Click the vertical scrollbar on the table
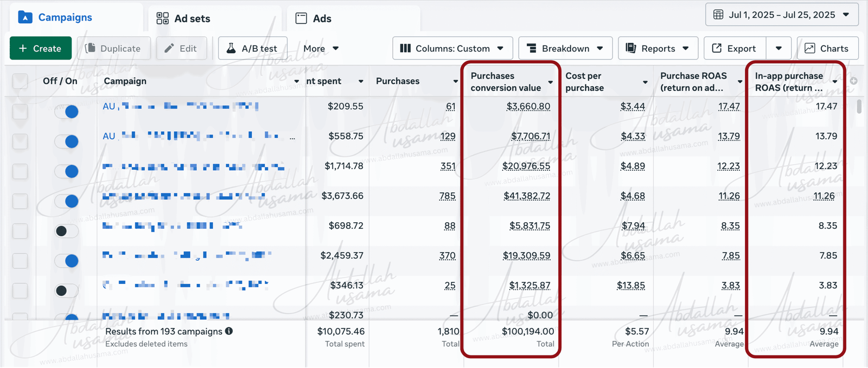The image size is (868, 368). (x=859, y=106)
